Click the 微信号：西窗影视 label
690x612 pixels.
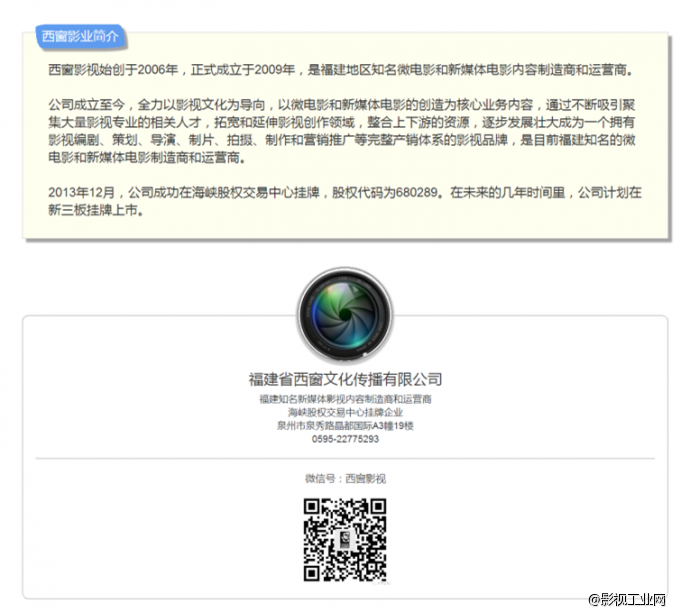[345, 478]
